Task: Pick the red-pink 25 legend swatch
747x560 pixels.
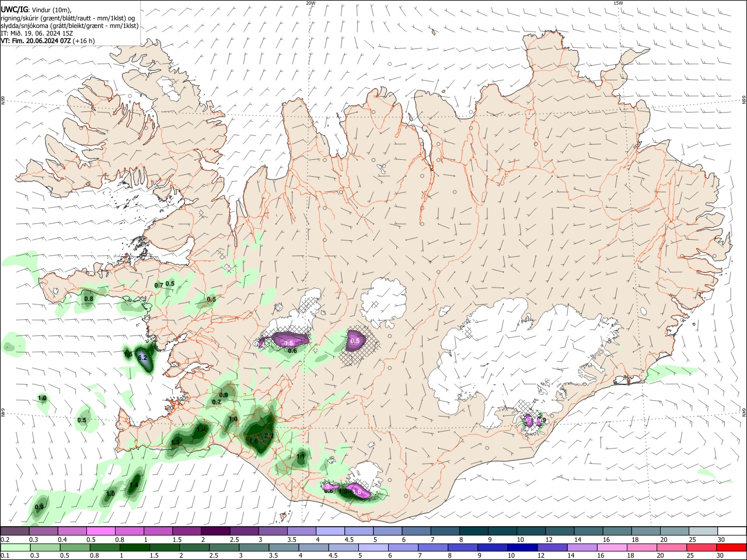Action: (701, 548)
